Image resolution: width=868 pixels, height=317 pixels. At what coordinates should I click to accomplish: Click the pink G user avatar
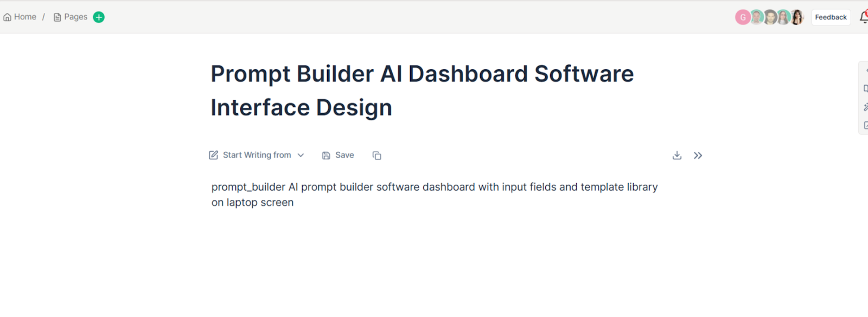pyautogui.click(x=743, y=17)
